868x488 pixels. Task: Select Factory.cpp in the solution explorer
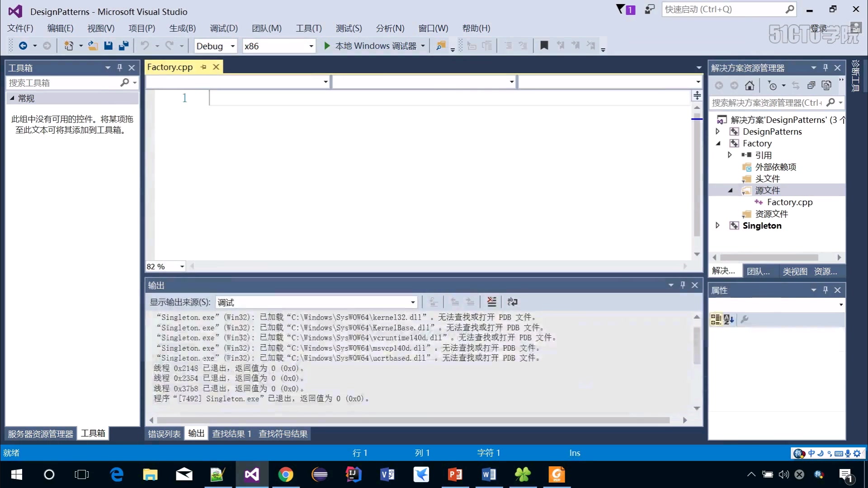tap(789, 202)
